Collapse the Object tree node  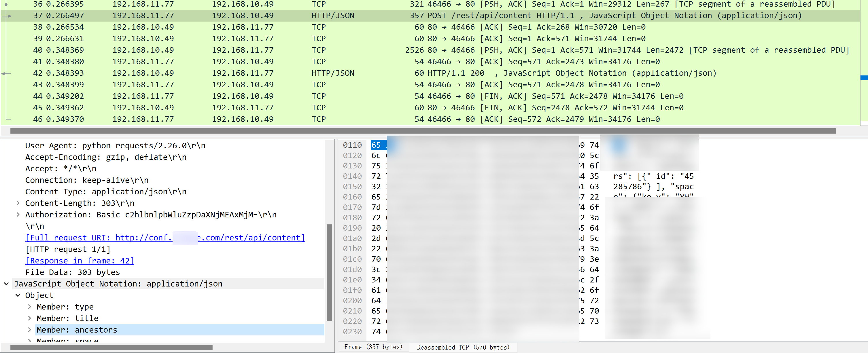click(18, 295)
